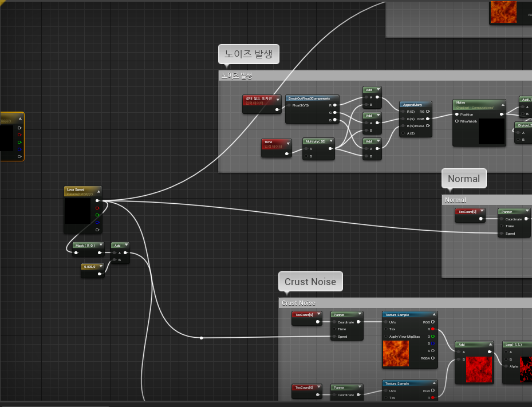Screen dimensions: 532x407
Task: Click the Speed pin on Normal group's Panner
Action: point(502,234)
